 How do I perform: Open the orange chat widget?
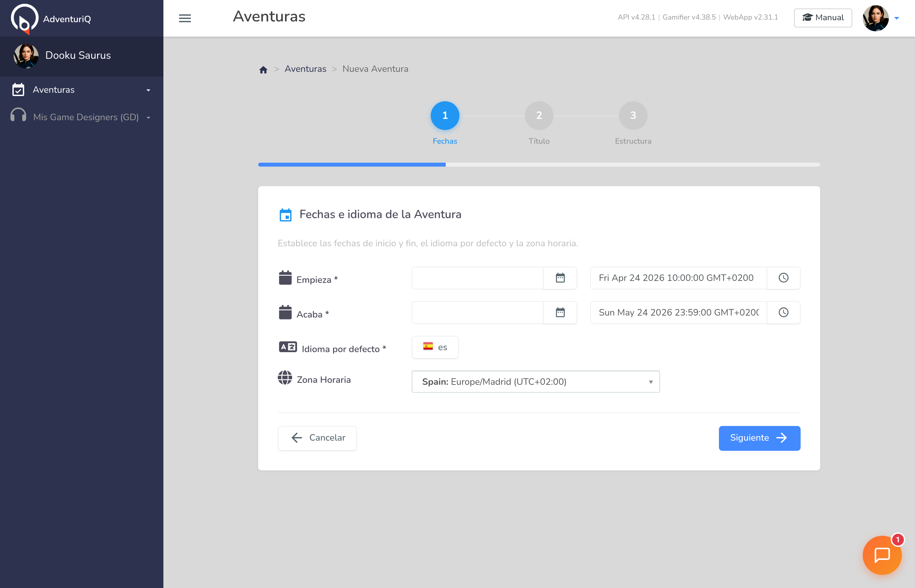click(x=882, y=555)
